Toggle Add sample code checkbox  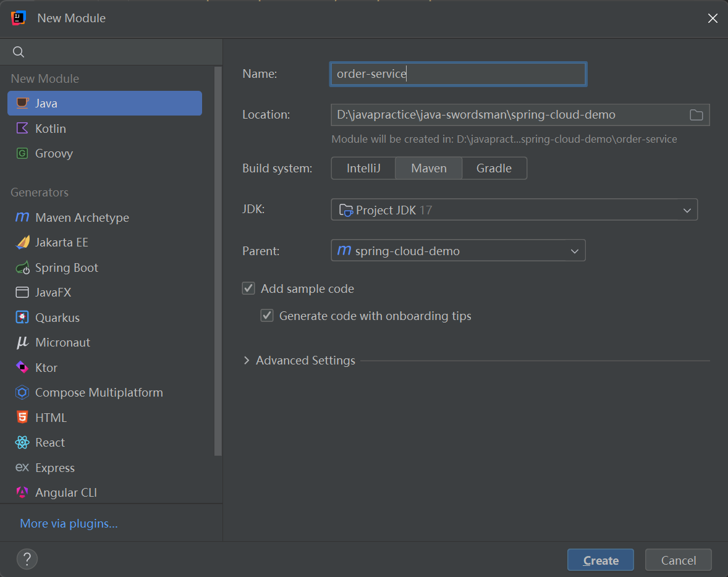point(248,288)
